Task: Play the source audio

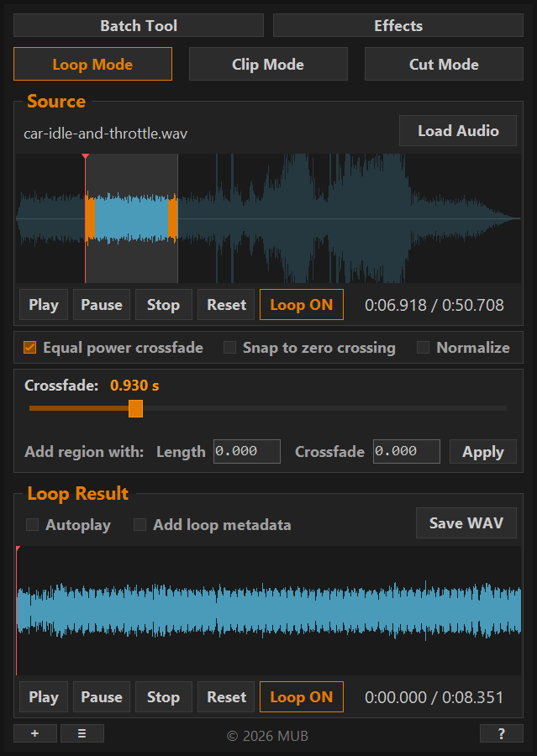Action: 44,305
